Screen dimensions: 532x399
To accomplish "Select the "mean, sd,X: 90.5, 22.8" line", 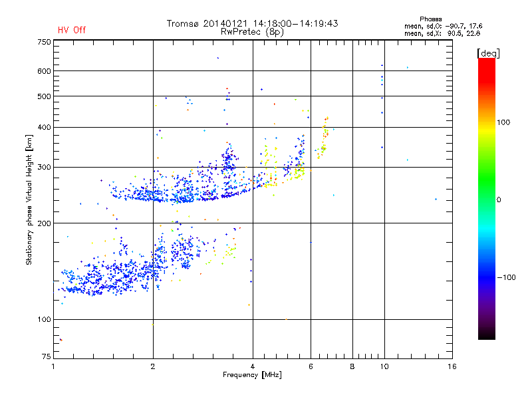I will pos(442,33).
